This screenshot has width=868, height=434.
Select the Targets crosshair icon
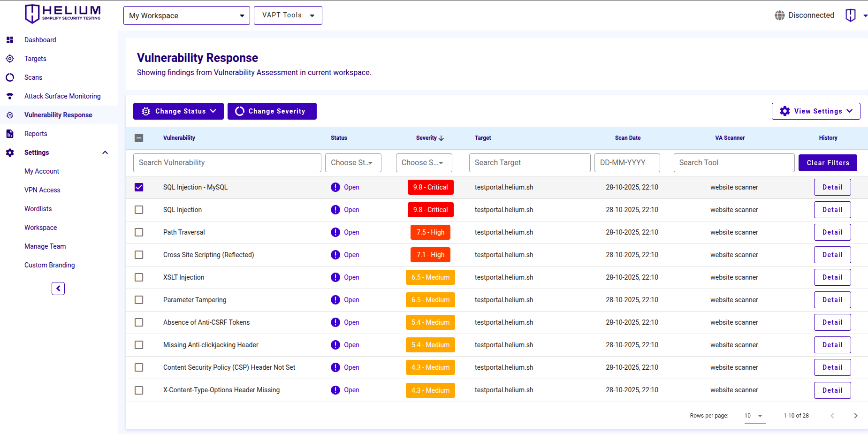(10, 59)
